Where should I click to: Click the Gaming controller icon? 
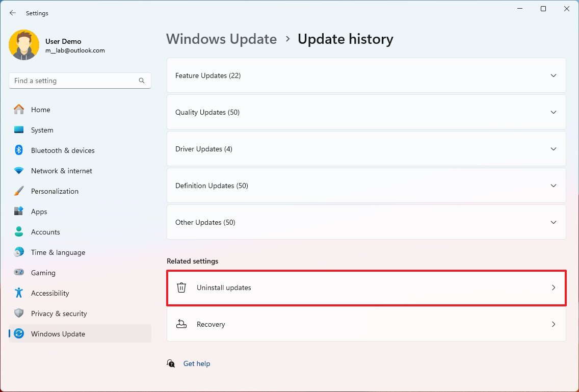18,273
